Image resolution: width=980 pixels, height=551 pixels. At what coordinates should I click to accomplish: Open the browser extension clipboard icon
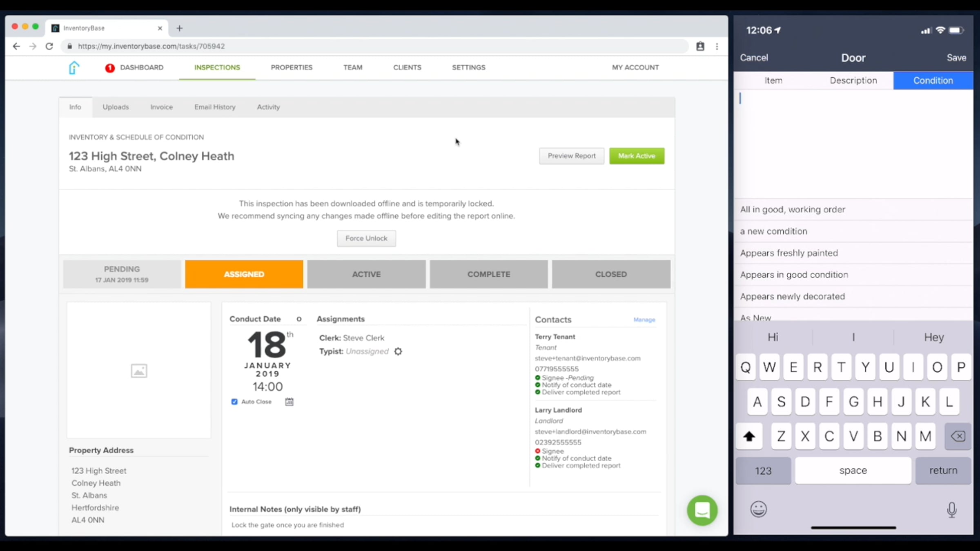point(700,46)
